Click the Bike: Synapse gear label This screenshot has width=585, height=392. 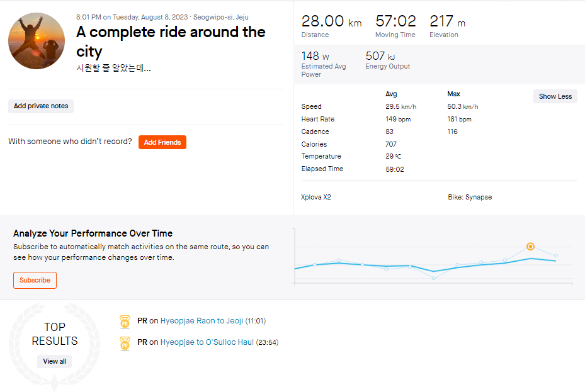click(470, 197)
